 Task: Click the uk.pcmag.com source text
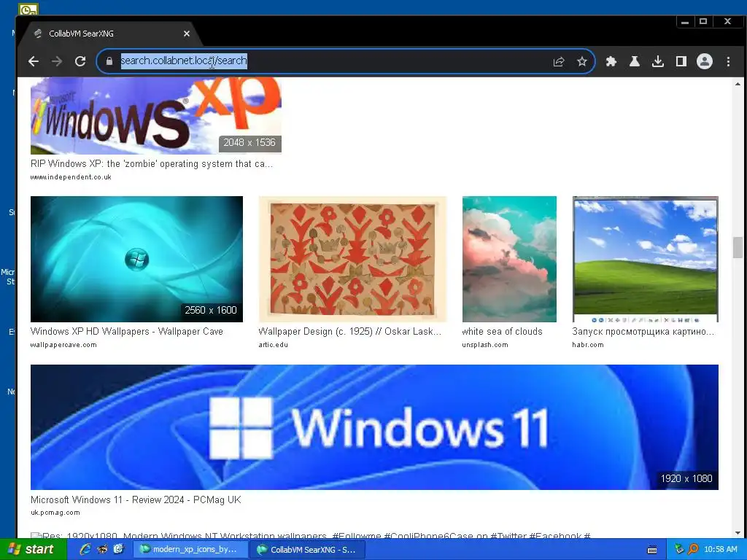click(x=55, y=513)
